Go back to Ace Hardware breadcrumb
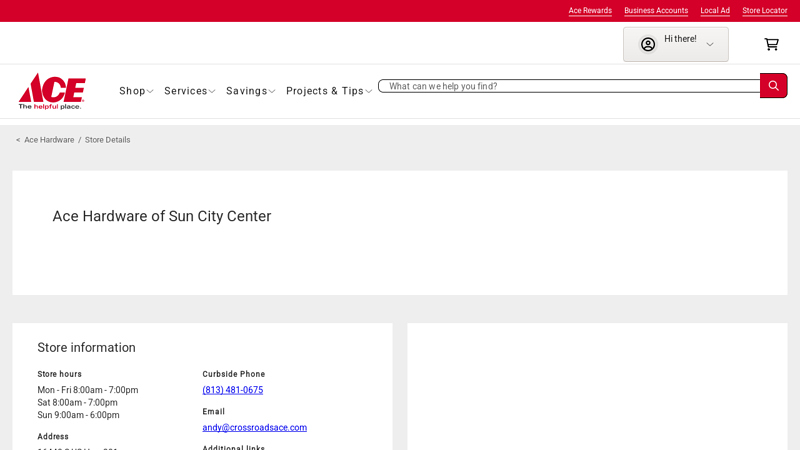The height and width of the screenshot is (450, 800). 49,140
